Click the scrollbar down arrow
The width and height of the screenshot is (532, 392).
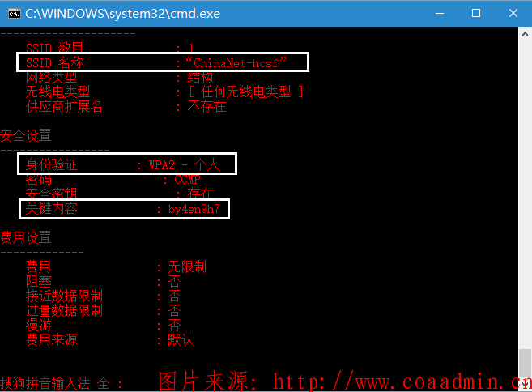pos(525,384)
